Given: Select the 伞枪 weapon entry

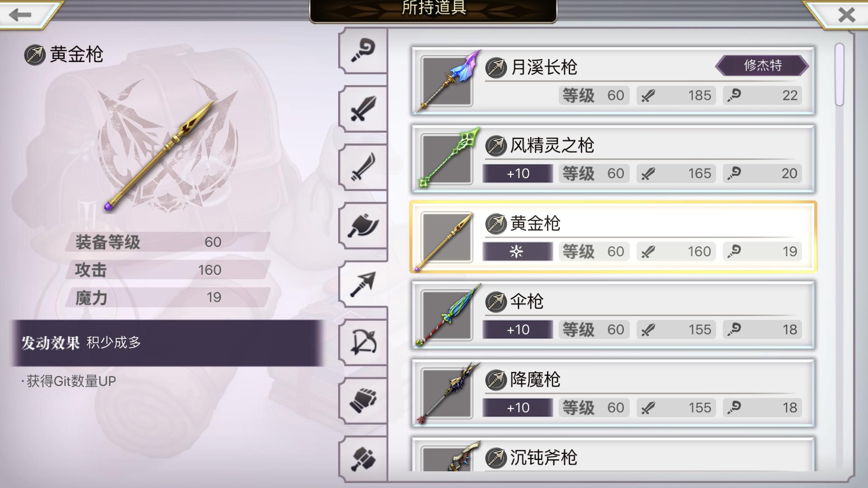Looking at the screenshot, I should click(613, 315).
